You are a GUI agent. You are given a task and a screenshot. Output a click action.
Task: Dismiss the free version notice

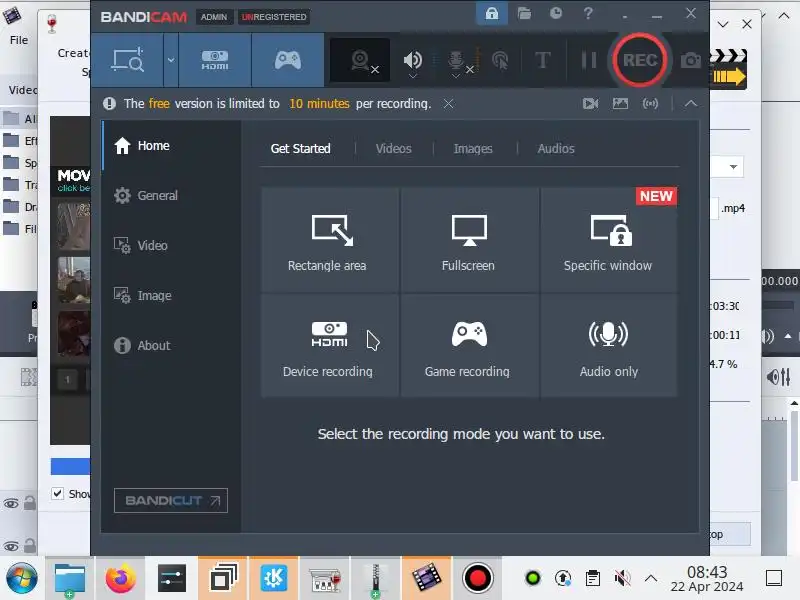pyautogui.click(x=448, y=104)
